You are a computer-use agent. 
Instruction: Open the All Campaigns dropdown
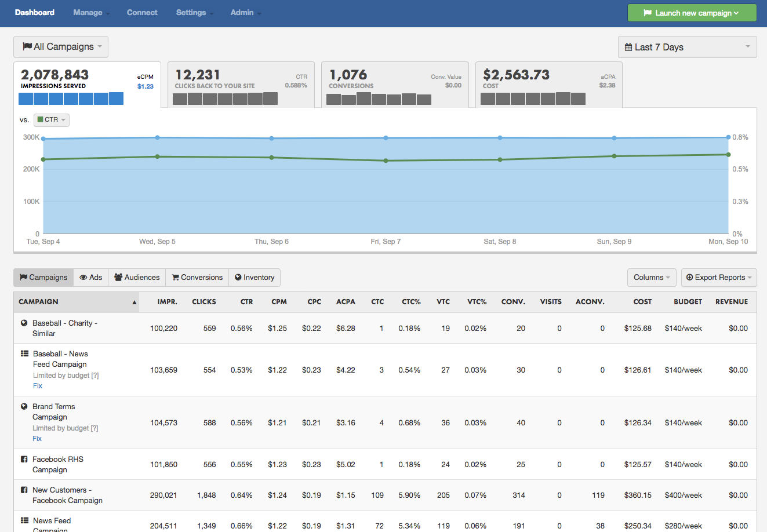61,46
